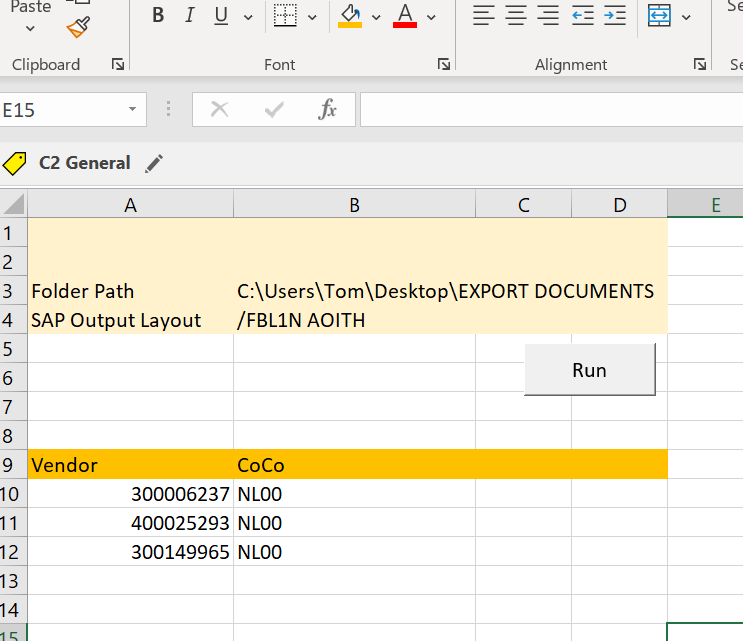Toggle Italic formatting
The width and height of the screenshot is (743, 641).
[190, 16]
